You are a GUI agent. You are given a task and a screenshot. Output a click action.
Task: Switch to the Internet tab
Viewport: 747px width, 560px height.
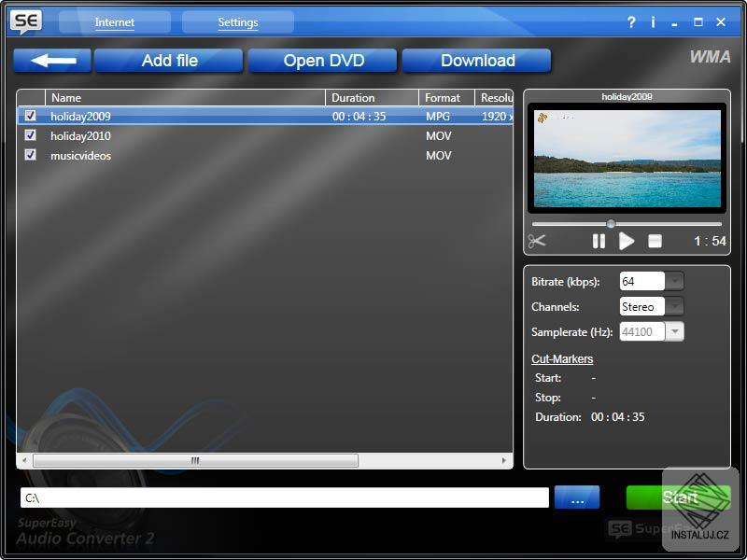coord(114,21)
